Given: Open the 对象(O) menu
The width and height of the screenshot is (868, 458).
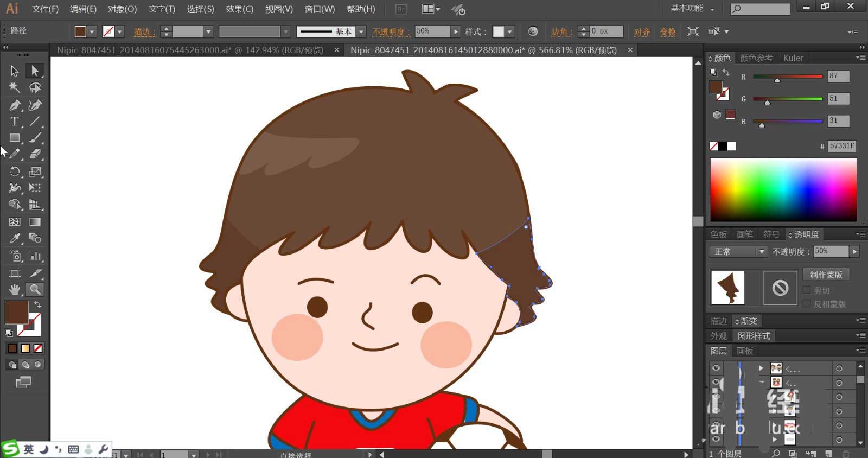Looking at the screenshot, I should [123, 9].
